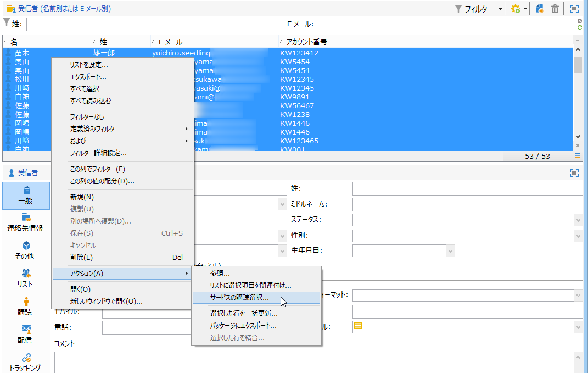Image resolution: width=588 pixels, height=373 pixels.
Task: Click the gear action icon in the toolbar
Action: point(516,9)
